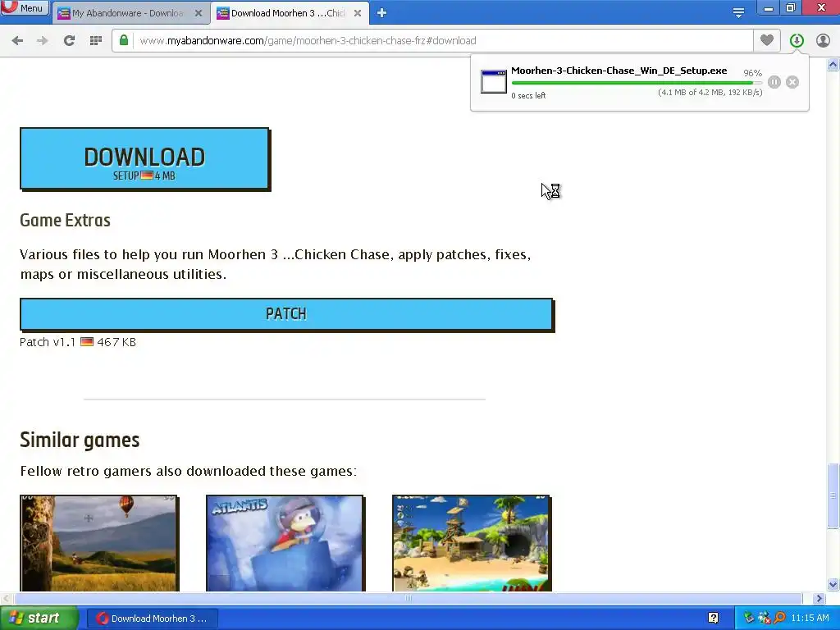Close the Download Moorhen 3 tab
The height and width of the screenshot is (630, 840).
(x=358, y=13)
